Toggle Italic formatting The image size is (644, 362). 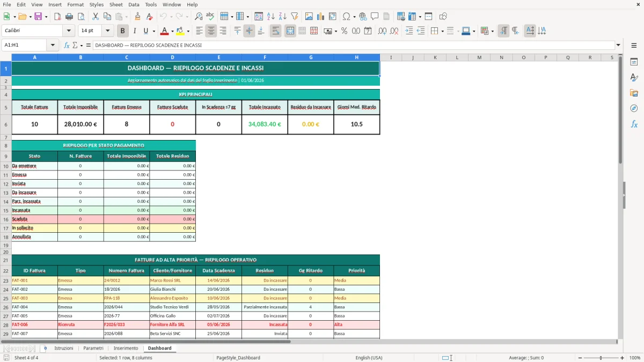(135, 31)
